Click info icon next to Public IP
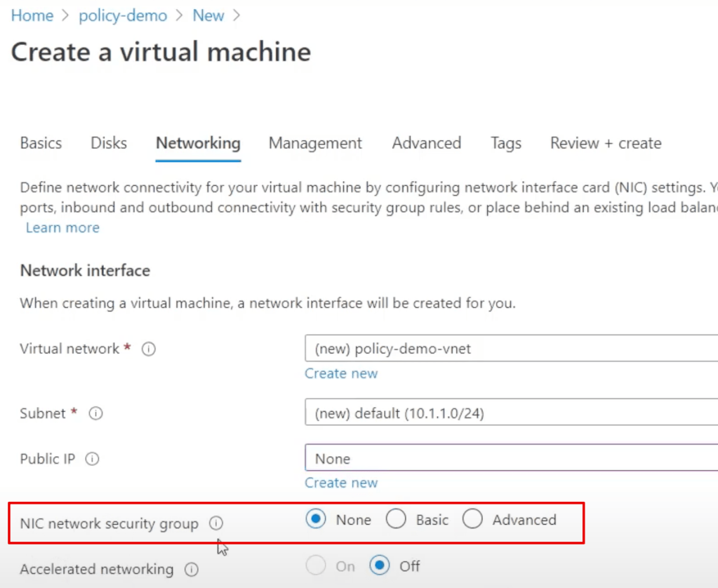 coord(92,459)
